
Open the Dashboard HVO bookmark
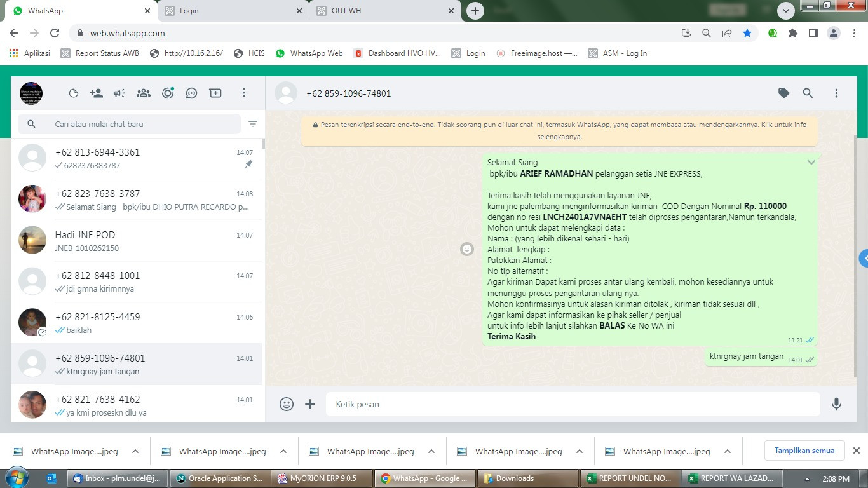tap(398, 53)
